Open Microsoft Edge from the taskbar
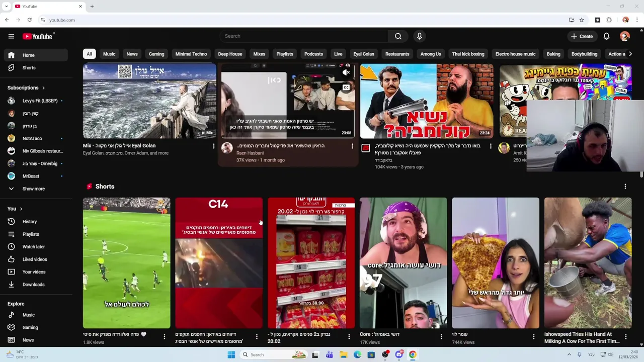 click(357, 354)
